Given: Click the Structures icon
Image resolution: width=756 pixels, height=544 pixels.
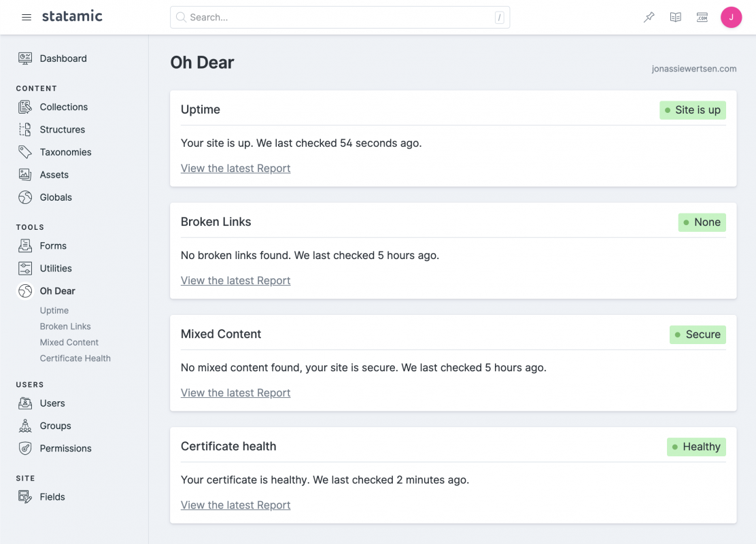Looking at the screenshot, I should coord(24,129).
